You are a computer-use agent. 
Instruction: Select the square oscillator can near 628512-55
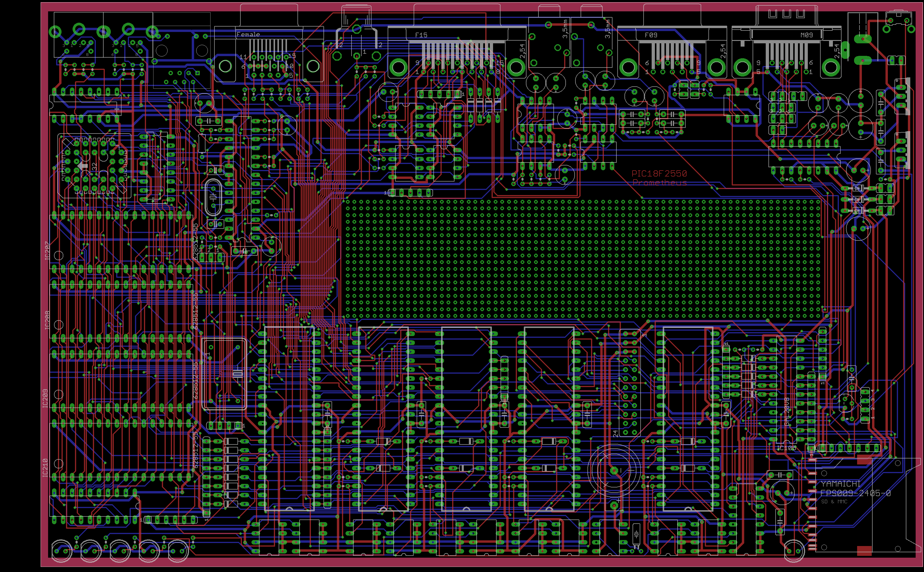tap(224, 374)
